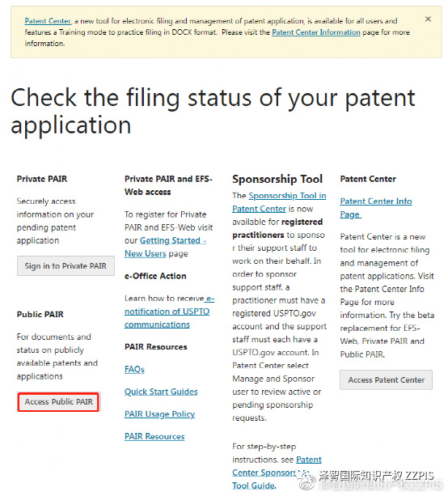The height and width of the screenshot is (496, 448).
Task: Open the Patent Center Info Page link
Action: click(376, 207)
